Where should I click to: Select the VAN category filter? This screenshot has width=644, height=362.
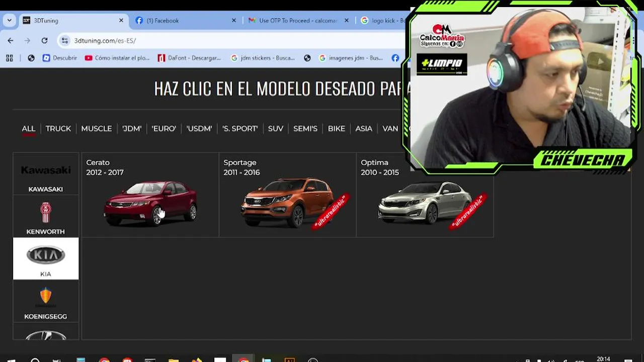[x=390, y=129]
